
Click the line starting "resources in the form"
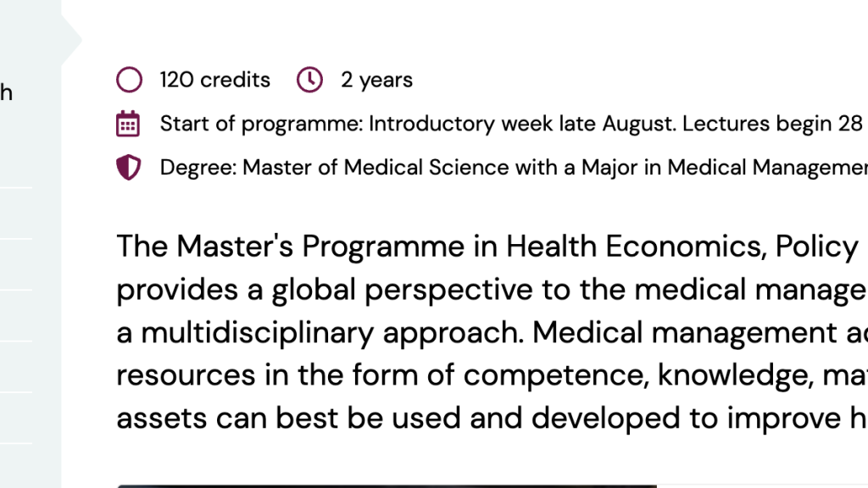[492, 375]
